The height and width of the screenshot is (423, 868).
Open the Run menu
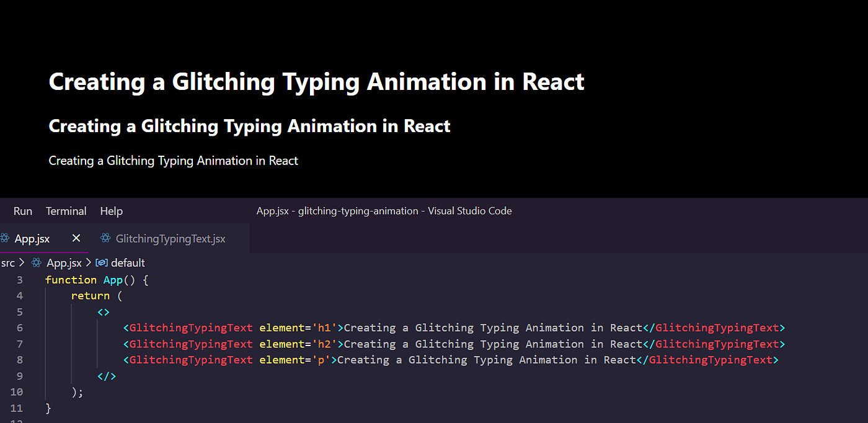22,211
